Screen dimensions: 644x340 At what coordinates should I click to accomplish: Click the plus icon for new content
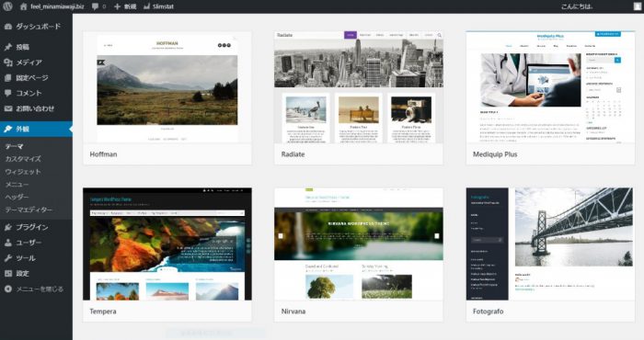coord(118,6)
